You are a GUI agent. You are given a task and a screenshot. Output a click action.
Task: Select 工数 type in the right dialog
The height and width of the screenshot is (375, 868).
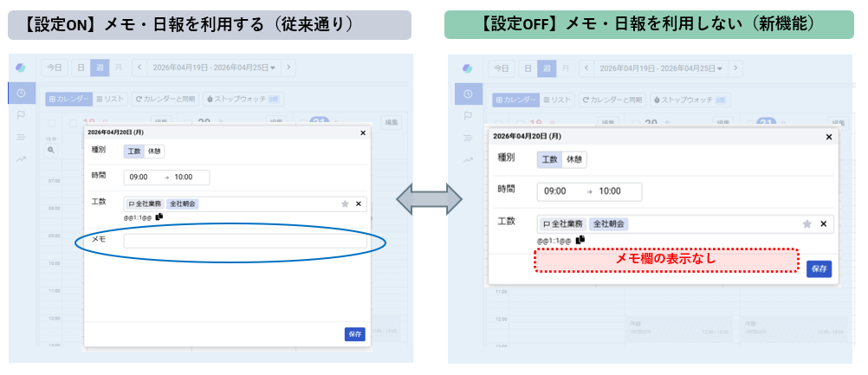(550, 159)
